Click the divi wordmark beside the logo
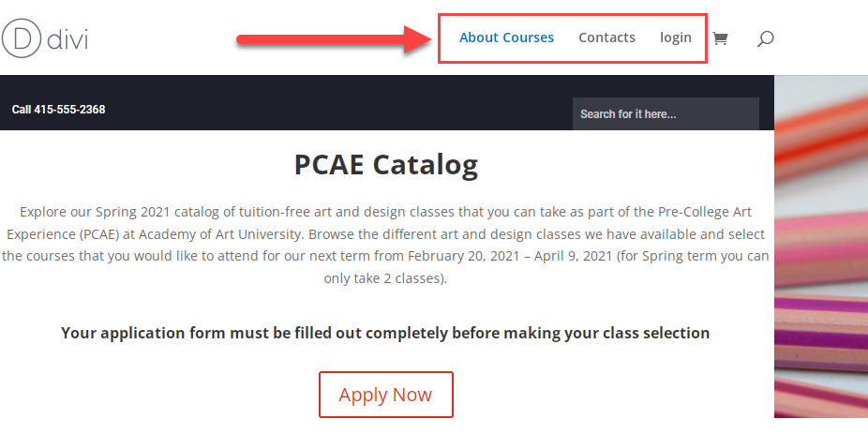 coord(67,39)
